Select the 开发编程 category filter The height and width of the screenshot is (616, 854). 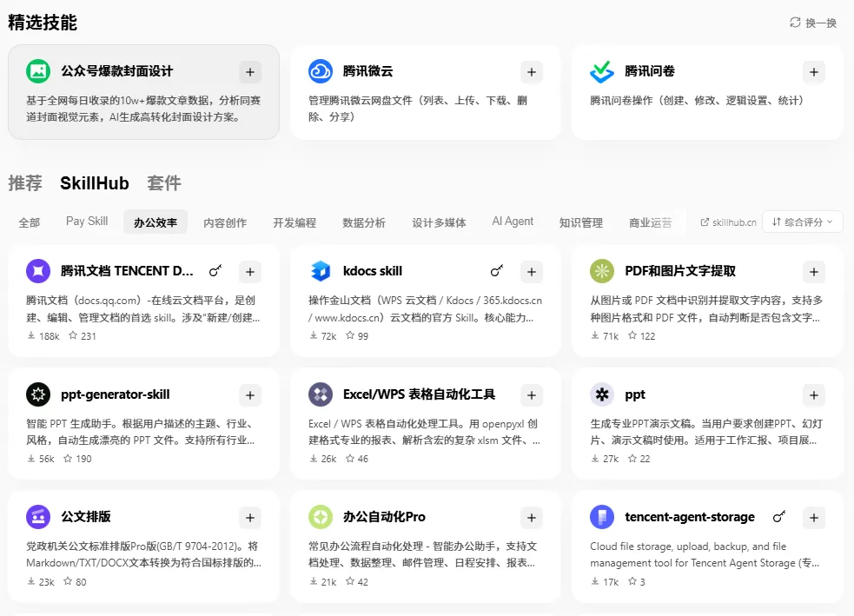(x=295, y=222)
